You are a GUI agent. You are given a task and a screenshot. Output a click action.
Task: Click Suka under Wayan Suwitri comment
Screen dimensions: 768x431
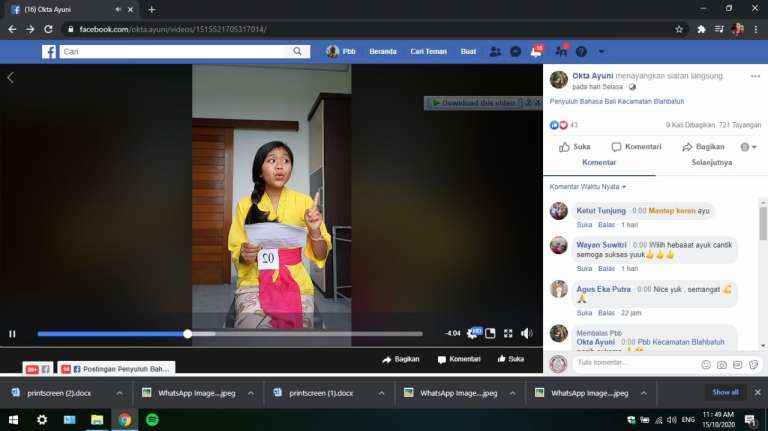pos(584,269)
